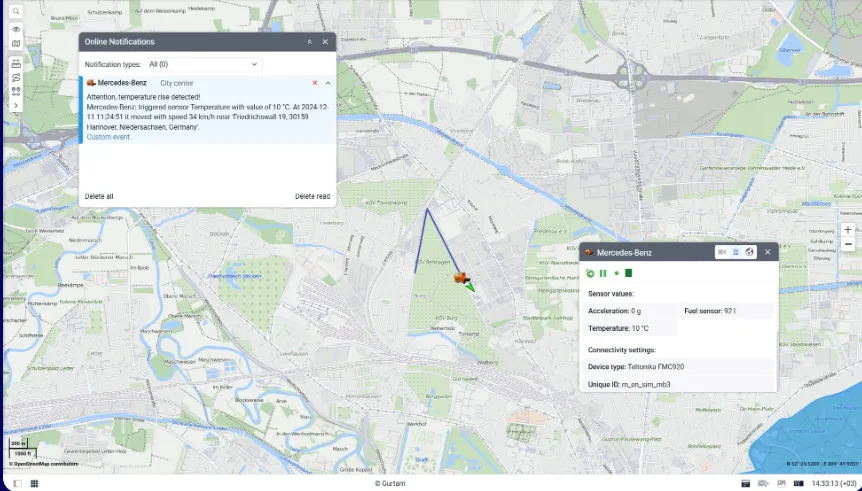Viewport: 862px width, 491px height.
Task: Click the green stop square icon
Action: coord(629,273)
